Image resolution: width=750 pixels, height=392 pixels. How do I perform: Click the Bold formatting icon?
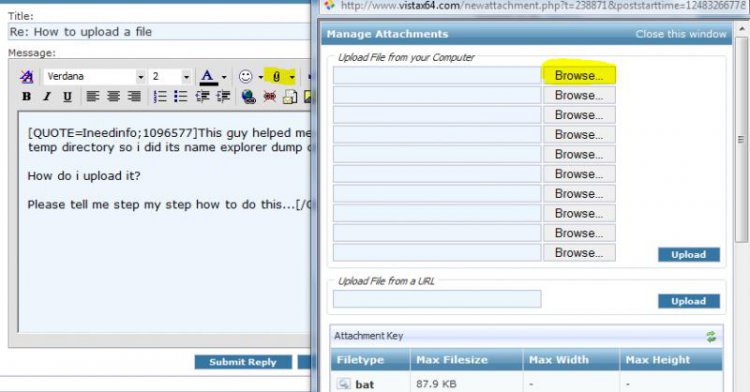[x=27, y=97]
